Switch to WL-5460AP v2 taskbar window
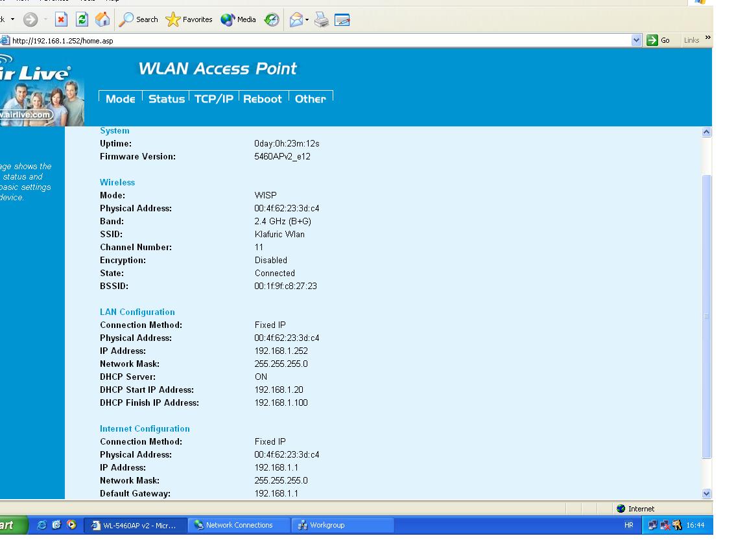The height and width of the screenshot is (560, 747). pos(134,525)
